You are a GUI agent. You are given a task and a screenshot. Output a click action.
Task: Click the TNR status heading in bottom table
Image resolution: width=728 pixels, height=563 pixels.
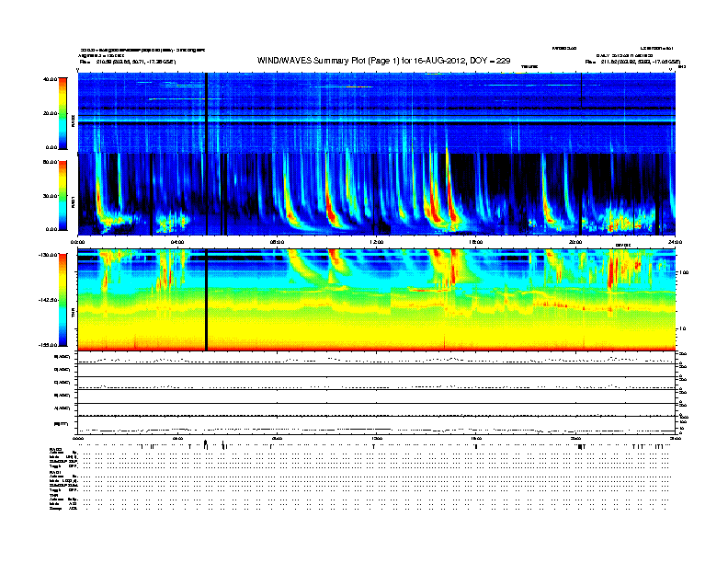pyautogui.click(x=53, y=495)
